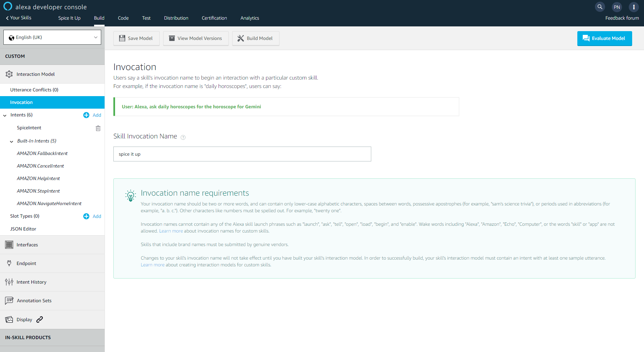This screenshot has width=644, height=352.
Task: Open the Feedback forum link
Action: coord(622,18)
